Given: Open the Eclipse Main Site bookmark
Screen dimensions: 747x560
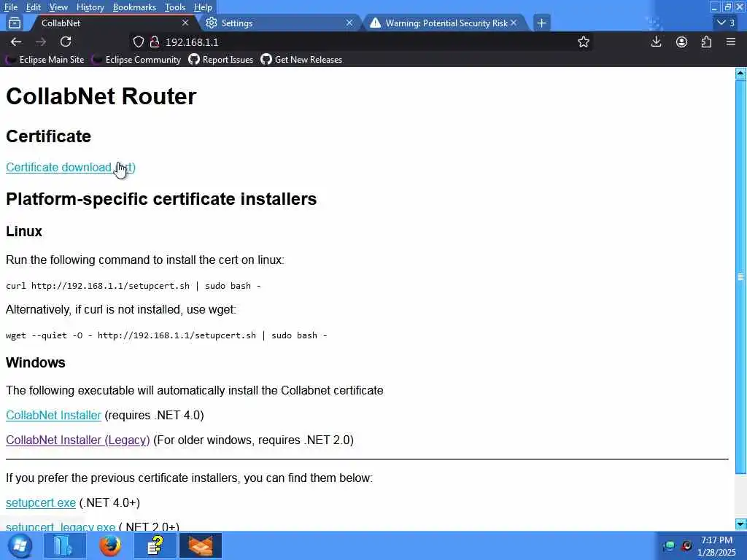Looking at the screenshot, I should click(45, 60).
